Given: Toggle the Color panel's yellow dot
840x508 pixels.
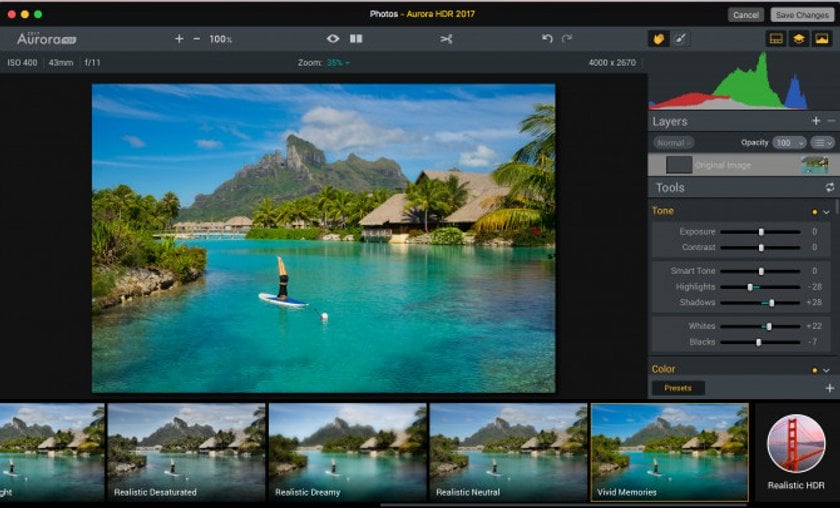Looking at the screenshot, I should 815,370.
